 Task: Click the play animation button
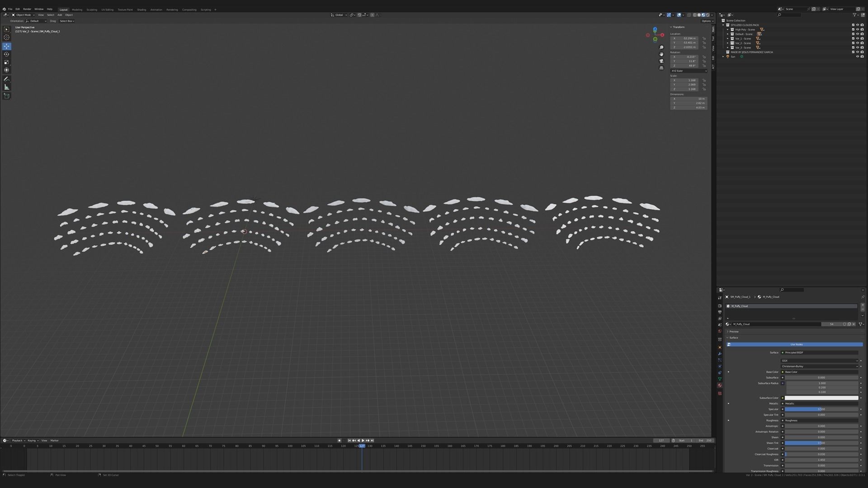[363, 441]
